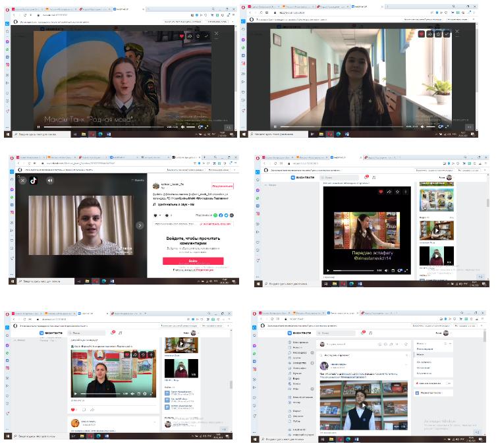Share TikTok video via Twitter icon
This screenshot has width=496, height=448.
[226, 215]
